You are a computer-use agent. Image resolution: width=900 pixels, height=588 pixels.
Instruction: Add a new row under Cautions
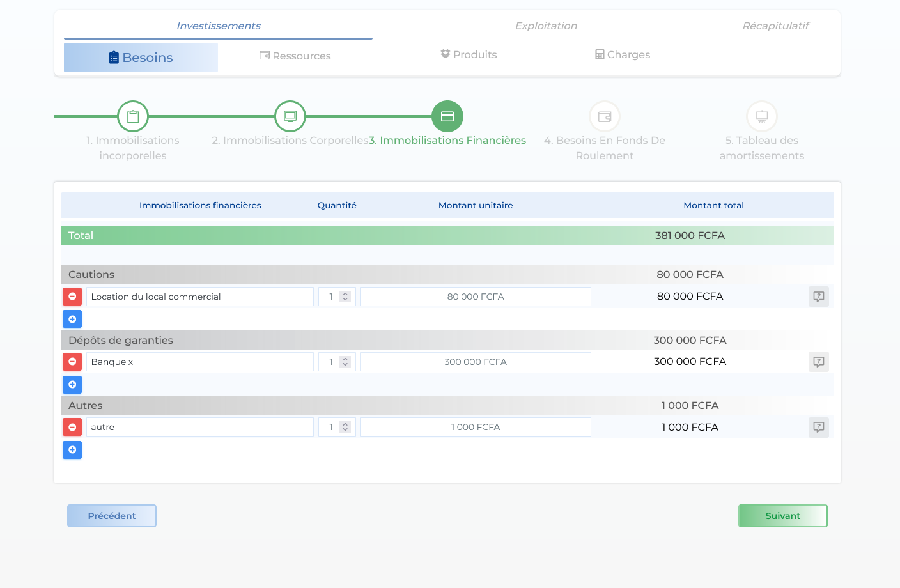click(72, 319)
